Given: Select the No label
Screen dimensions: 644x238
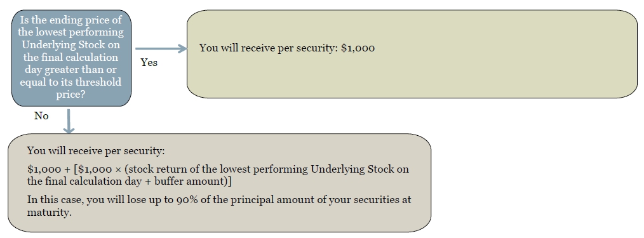Looking at the screenshot, I should [41, 116].
